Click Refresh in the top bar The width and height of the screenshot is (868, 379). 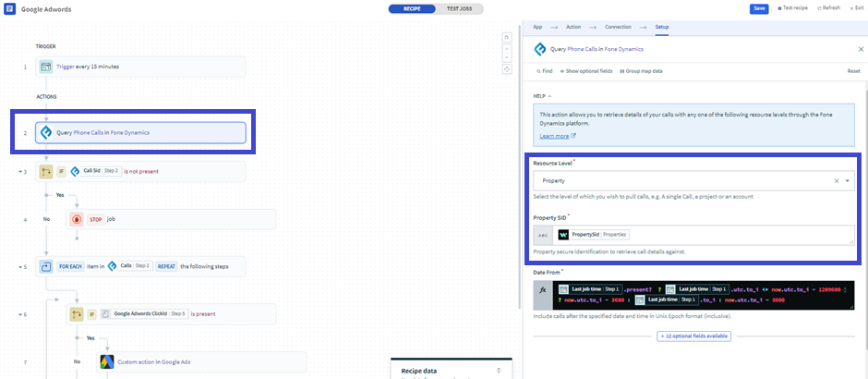[x=828, y=8]
